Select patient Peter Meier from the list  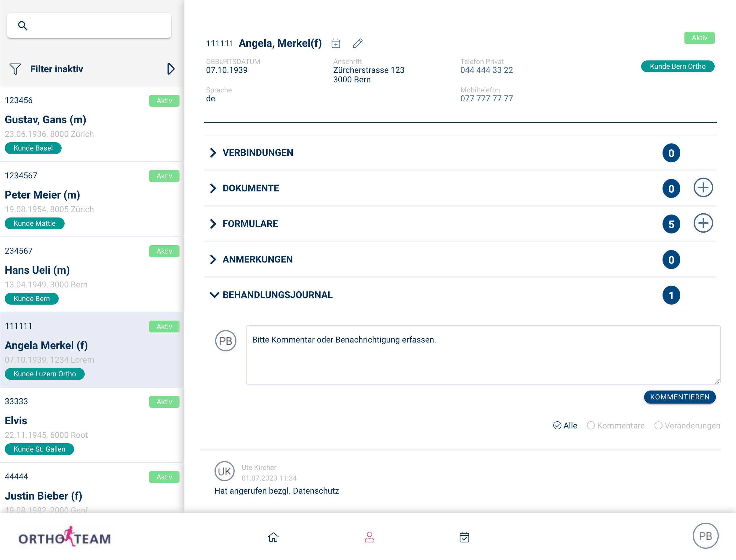click(42, 195)
